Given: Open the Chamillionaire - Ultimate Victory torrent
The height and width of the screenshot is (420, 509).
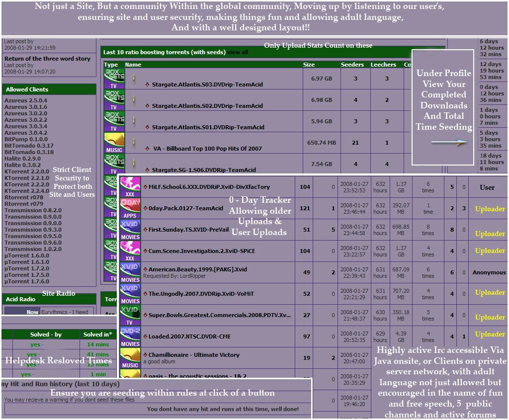Looking at the screenshot, I should coord(194,355).
